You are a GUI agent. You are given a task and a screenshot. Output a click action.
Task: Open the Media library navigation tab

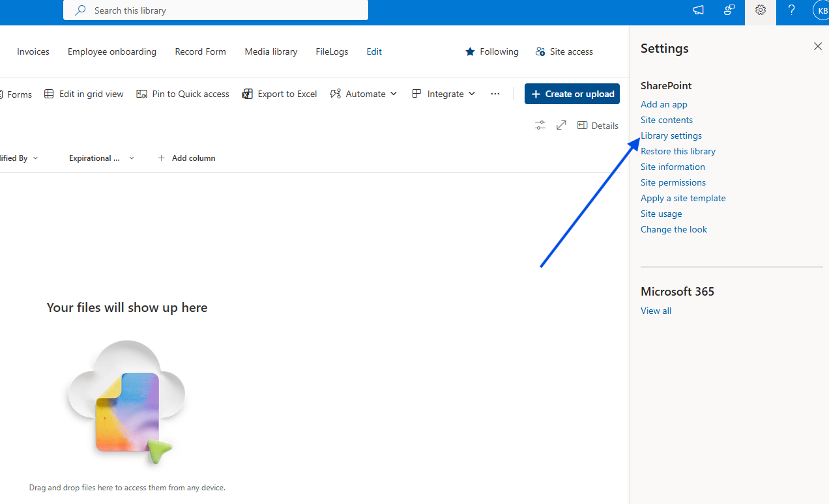tap(271, 51)
